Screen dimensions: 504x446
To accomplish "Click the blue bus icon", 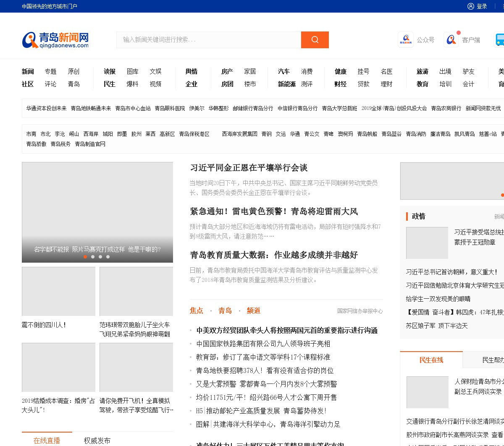I will [x=499, y=40].
